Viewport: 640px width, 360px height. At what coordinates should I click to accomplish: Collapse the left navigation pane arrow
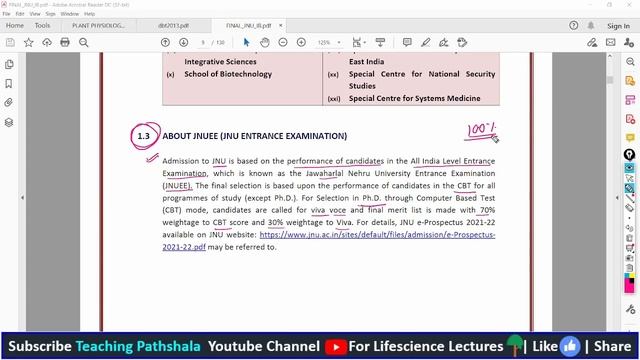22,198
